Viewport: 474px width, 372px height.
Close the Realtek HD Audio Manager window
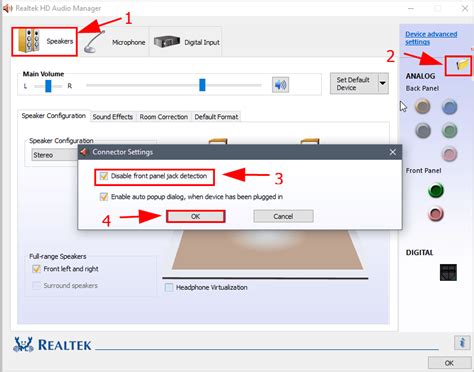click(x=465, y=8)
